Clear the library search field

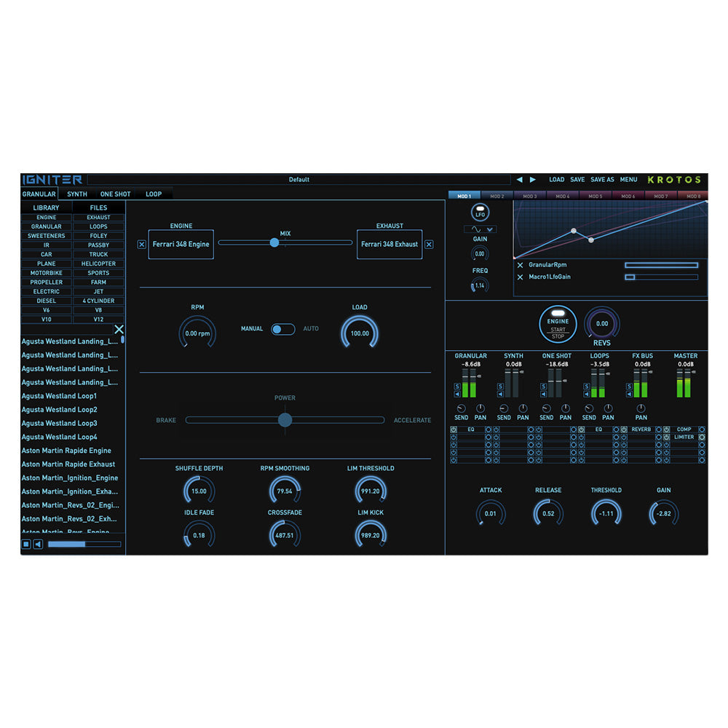[x=119, y=330]
